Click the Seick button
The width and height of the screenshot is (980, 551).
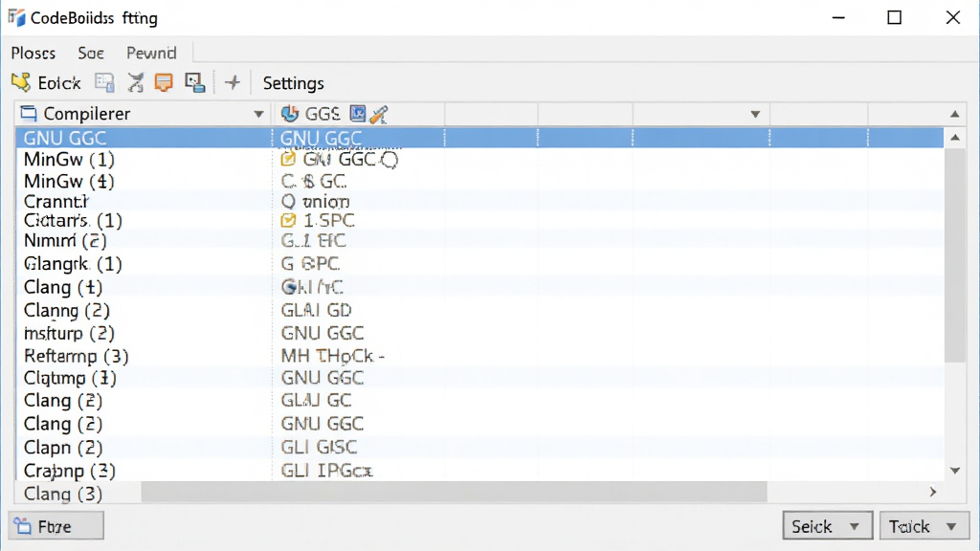(828, 526)
